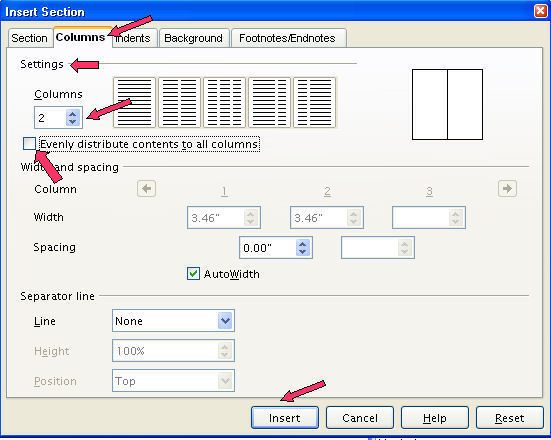Increase the Columns count spinner
Image resolution: width=551 pixels, height=440 pixels.
point(73,114)
